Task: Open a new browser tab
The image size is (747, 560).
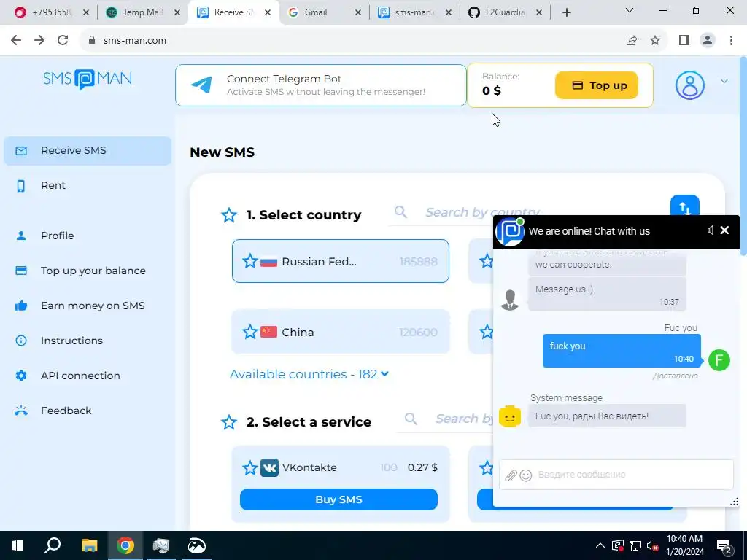Action: [566, 12]
